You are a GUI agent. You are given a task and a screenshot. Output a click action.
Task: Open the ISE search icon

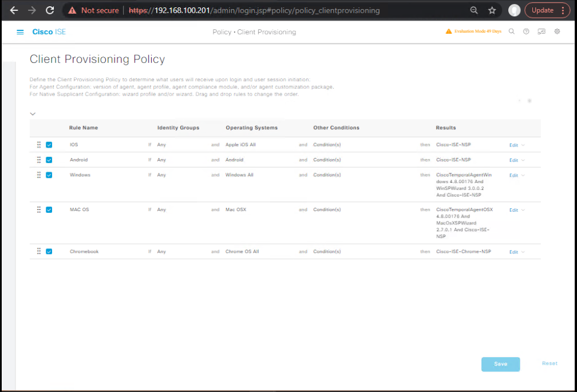(x=512, y=31)
